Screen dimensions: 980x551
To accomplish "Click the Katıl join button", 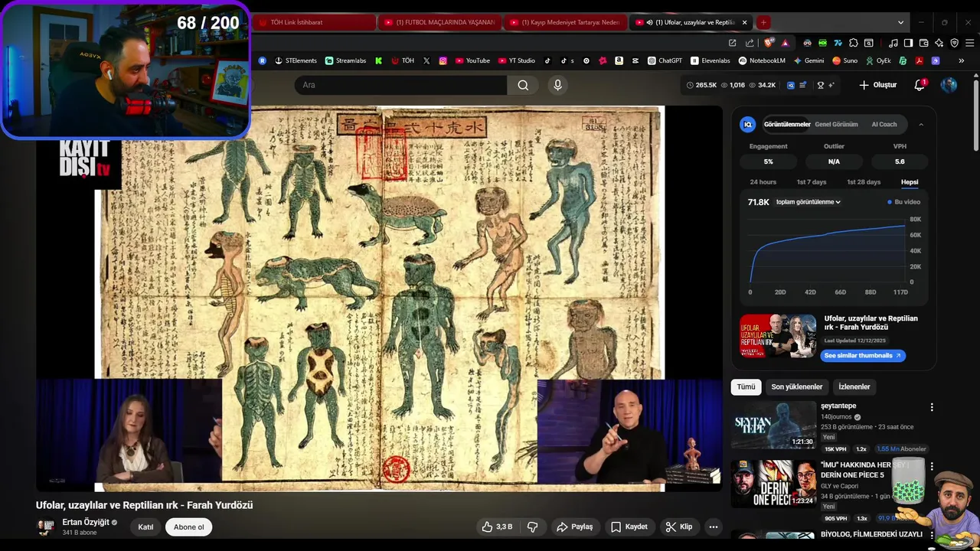I will [x=145, y=527].
